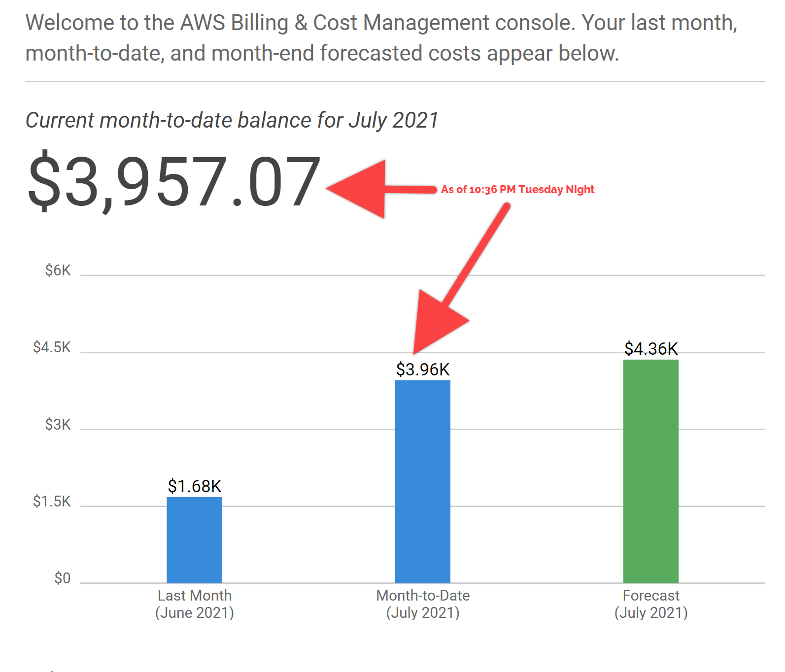The width and height of the screenshot is (785, 672).
Task: Click the Welcome to AWS Billing console paragraph
Action: tap(381, 38)
